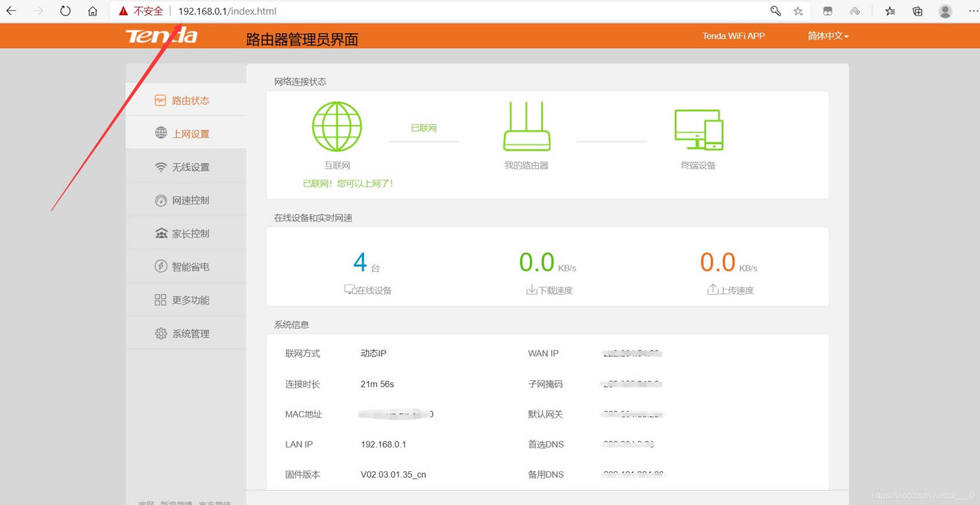Open the 更多功能 menu item
The image size is (980, 505).
tap(186, 300)
